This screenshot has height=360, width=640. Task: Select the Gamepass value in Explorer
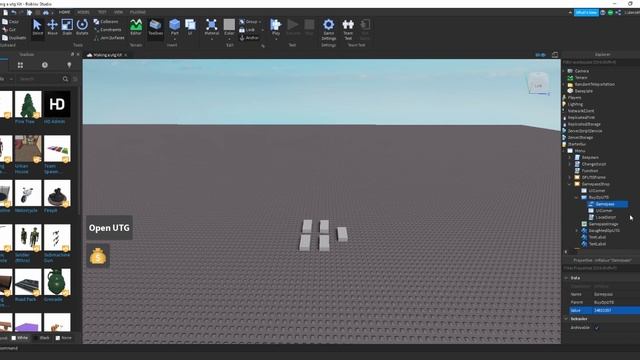pos(607,204)
